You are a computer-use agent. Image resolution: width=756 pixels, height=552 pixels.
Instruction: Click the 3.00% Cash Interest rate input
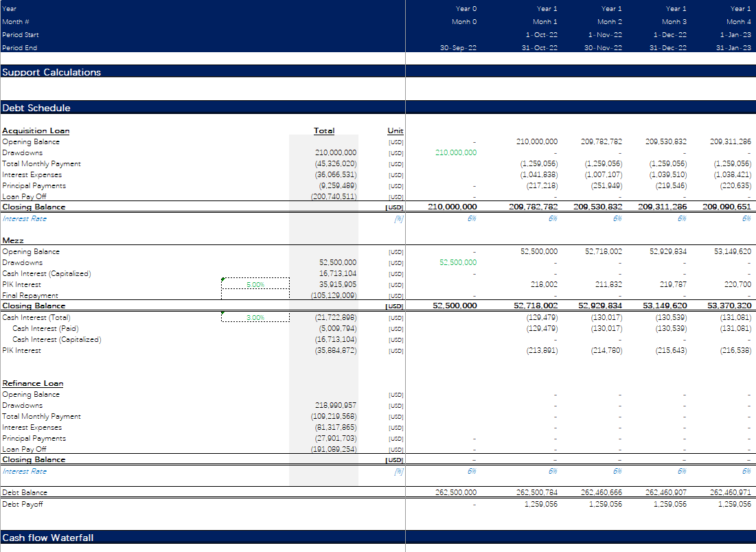pos(255,317)
